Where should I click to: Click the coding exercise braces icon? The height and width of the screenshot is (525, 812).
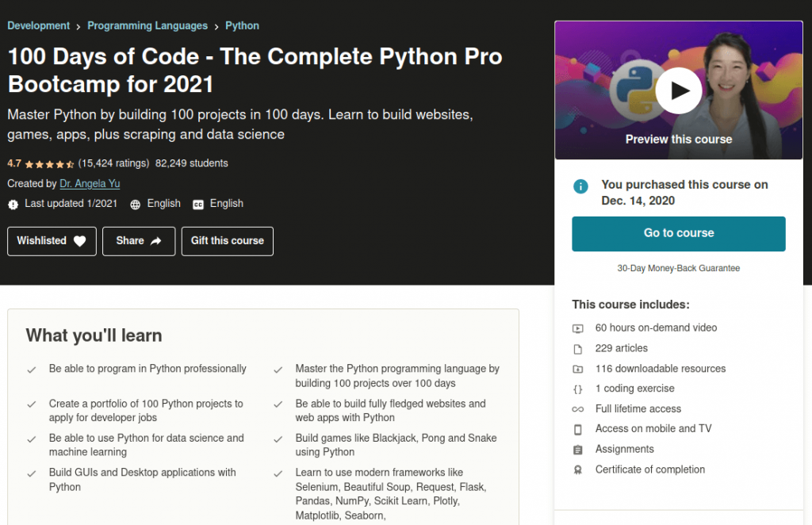(x=577, y=389)
